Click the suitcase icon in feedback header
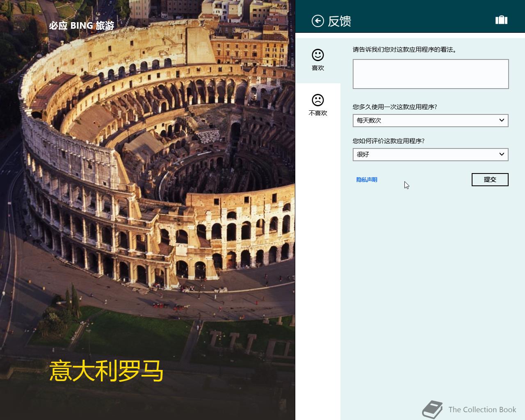Image resolution: width=525 pixels, height=420 pixels. click(501, 20)
